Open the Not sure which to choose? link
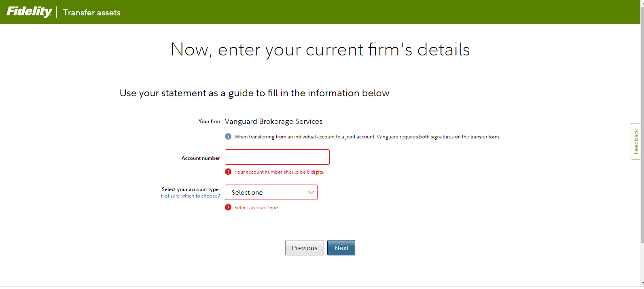644x289 pixels. point(191,196)
